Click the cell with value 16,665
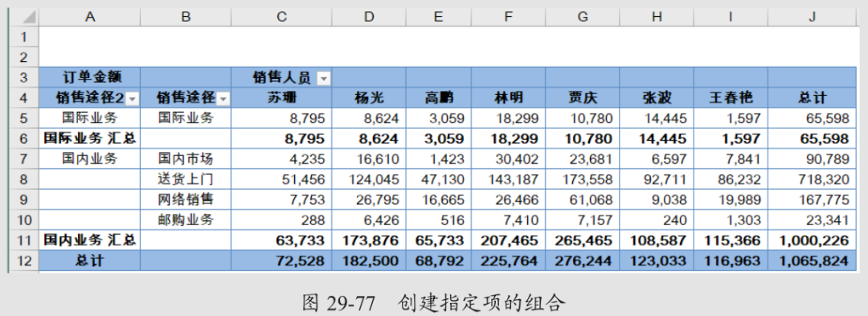Screen dimensions: 868x316 pos(439,199)
